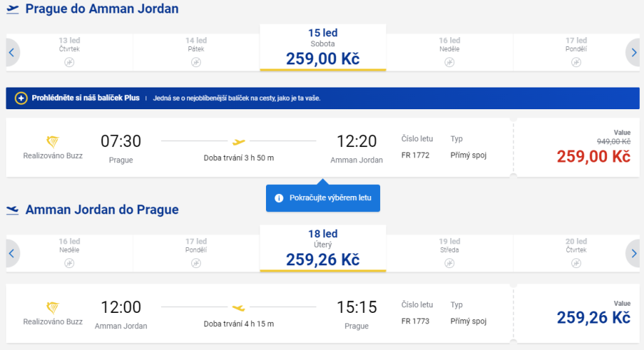Click the no-flight icon under 13 led
The height and width of the screenshot is (350, 644).
point(69,62)
